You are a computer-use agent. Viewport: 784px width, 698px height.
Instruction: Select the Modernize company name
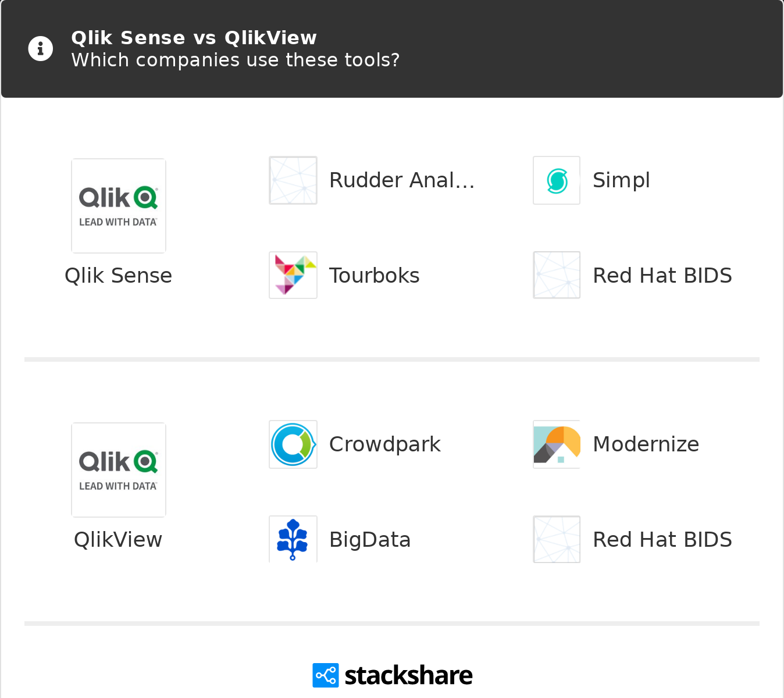point(646,444)
